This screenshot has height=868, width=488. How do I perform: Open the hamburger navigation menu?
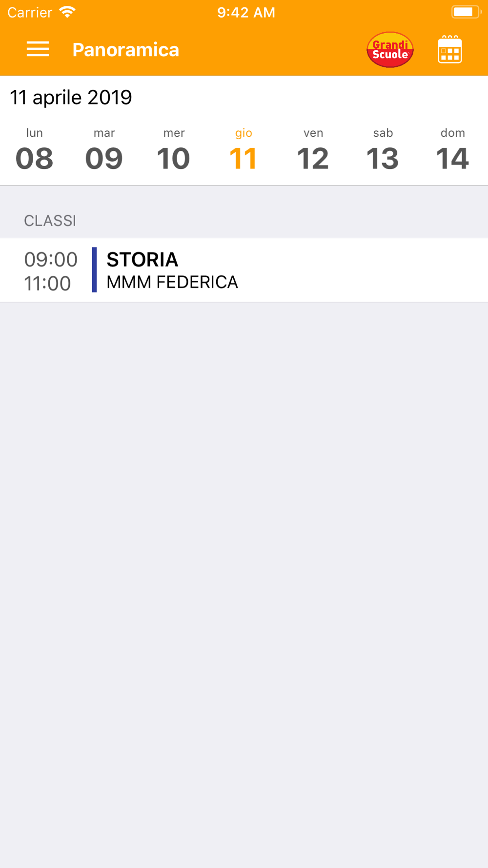tap(38, 49)
